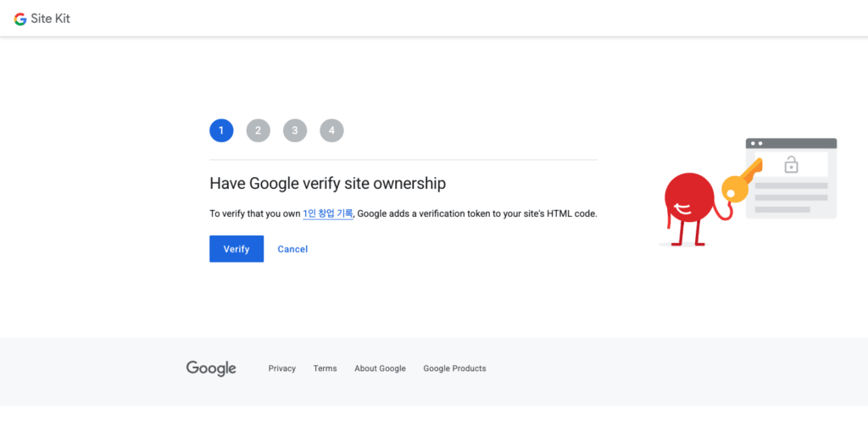Click the red round character illustration
Viewport: 868px width, 426px height.
[690, 197]
